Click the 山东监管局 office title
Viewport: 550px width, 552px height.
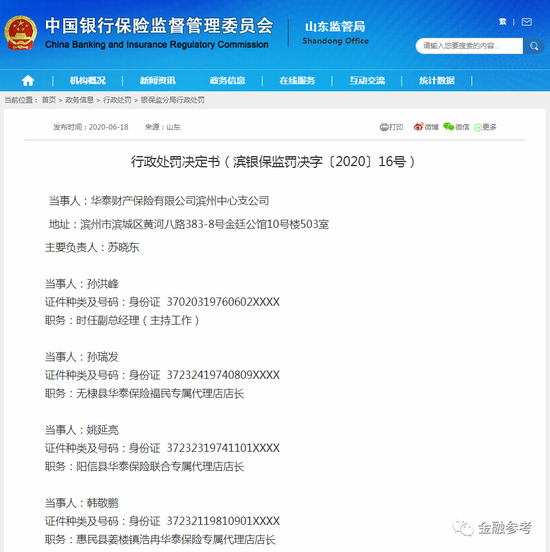click(x=335, y=26)
